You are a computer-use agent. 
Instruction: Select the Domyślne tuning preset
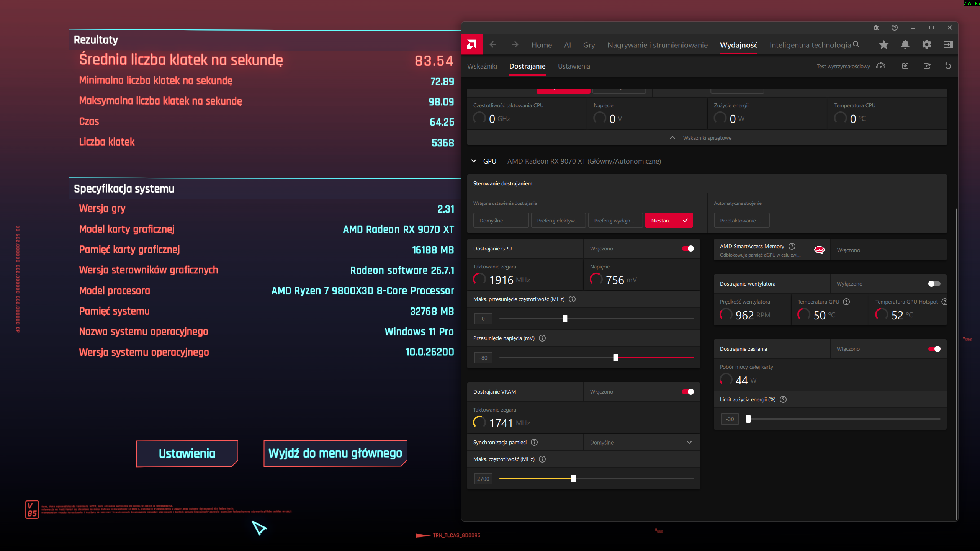click(501, 221)
